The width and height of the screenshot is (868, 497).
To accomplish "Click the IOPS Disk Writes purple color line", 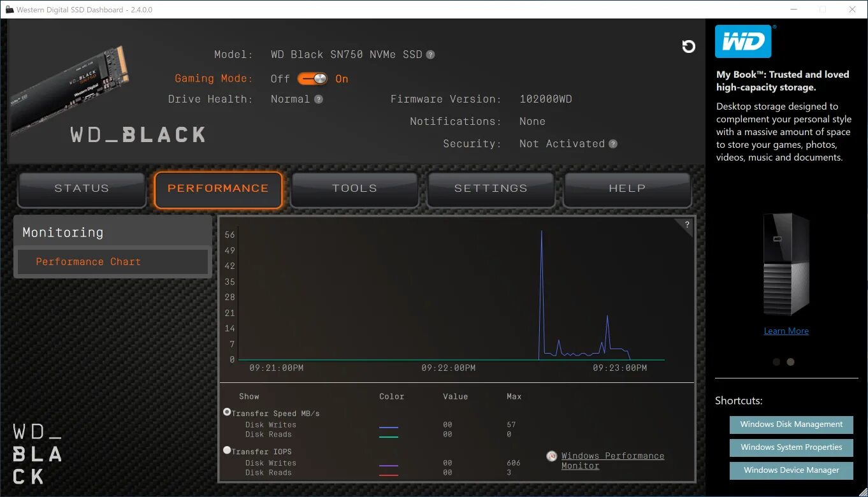I will click(388, 466).
